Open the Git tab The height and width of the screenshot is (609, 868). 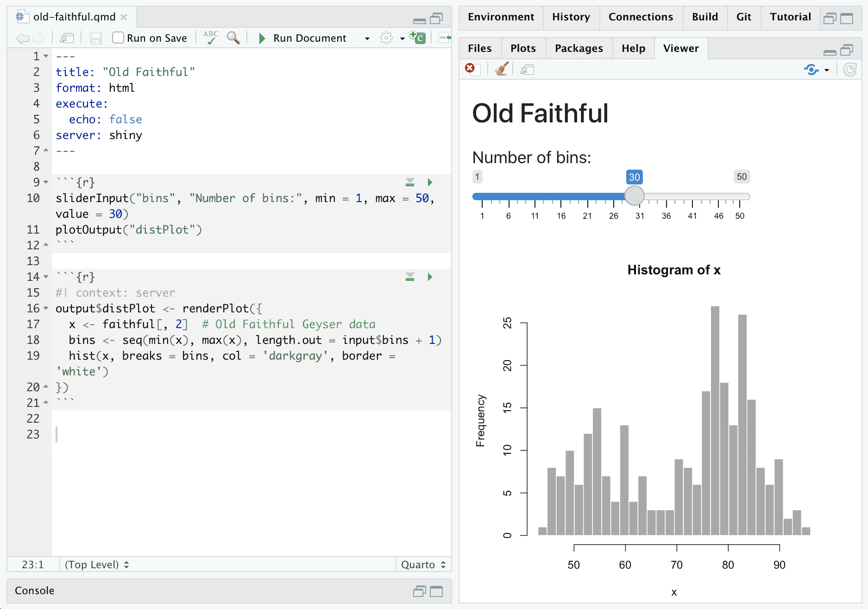point(743,17)
